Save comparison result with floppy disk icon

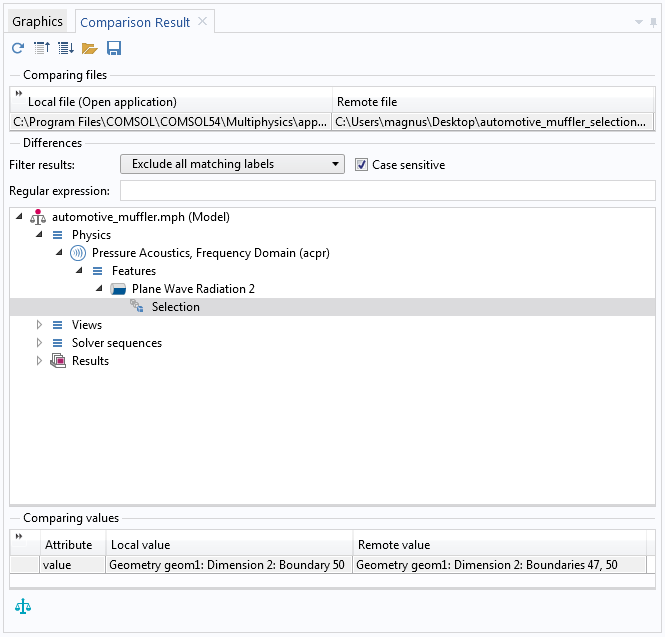tap(114, 48)
